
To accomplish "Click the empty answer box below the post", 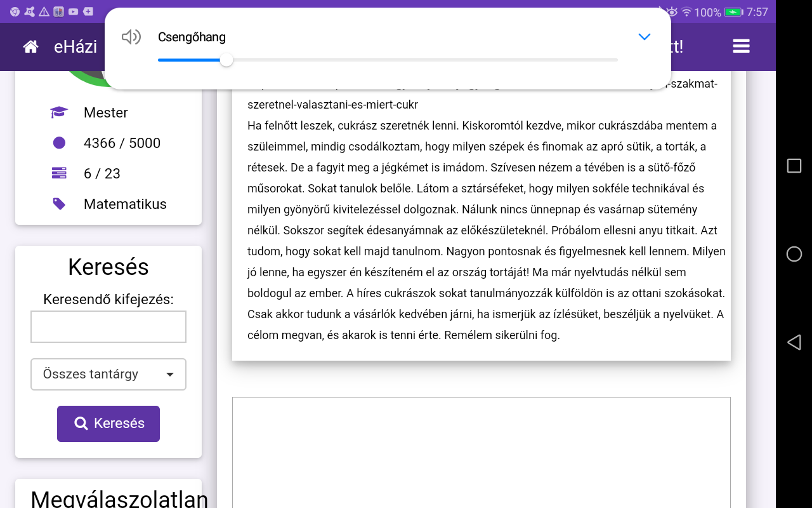I will pos(481,451).
